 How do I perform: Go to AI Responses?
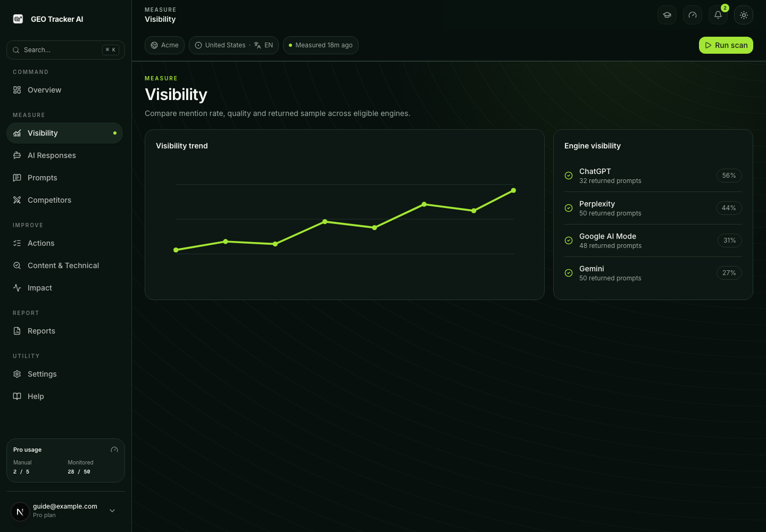tap(64, 155)
